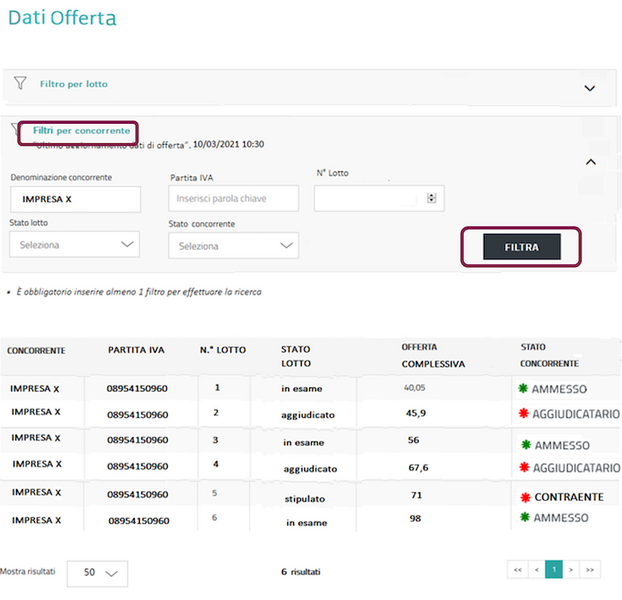Open the Stato concorrente dropdown
The width and height of the screenshot is (622, 600).
[x=233, y=245]
